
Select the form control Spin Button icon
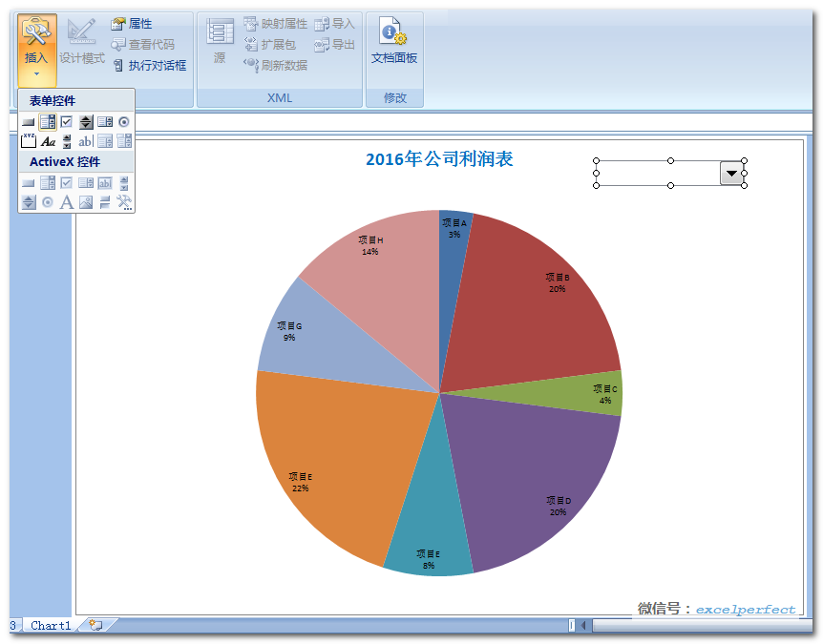coord(86,122)
